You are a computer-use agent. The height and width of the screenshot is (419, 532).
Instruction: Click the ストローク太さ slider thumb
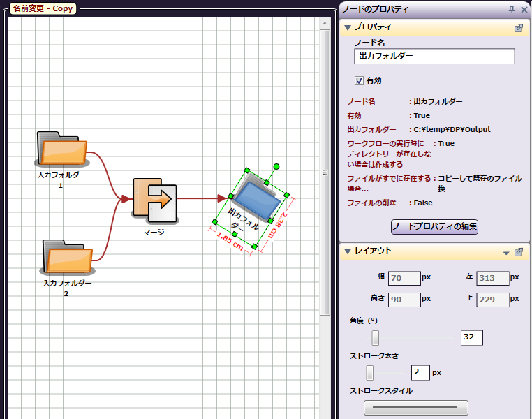coord(370,373)
